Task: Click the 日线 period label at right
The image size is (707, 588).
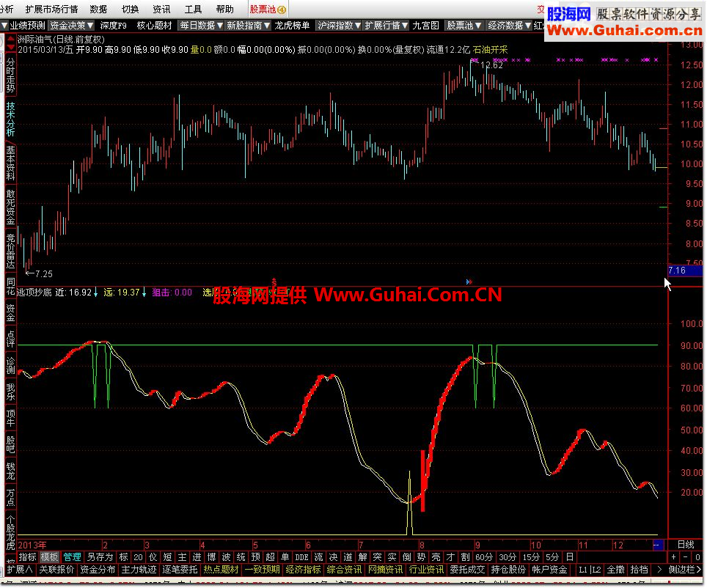Action: pos(686,545)
